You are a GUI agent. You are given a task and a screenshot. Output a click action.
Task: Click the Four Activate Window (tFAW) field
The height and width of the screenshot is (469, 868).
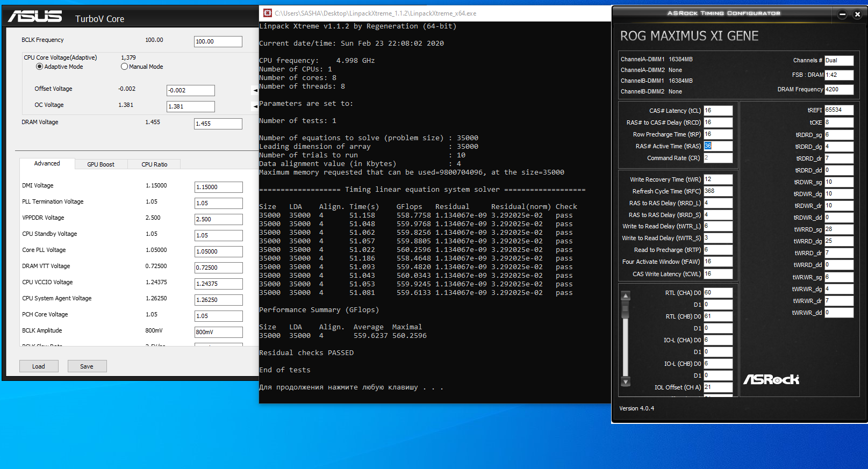coord(718,262)
